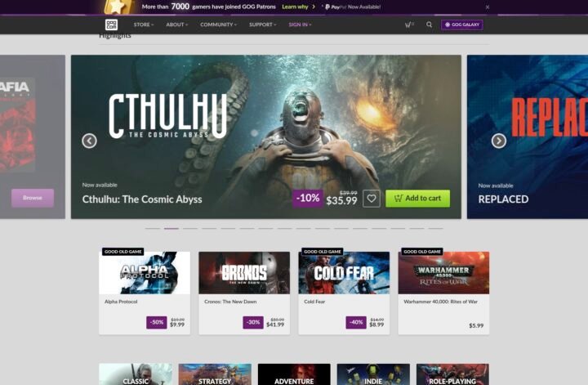The width and height of the screenshot is (588, 385).
Task: Click the search magnifier icon
Action: pyautogui.click(x=430, y=25)
